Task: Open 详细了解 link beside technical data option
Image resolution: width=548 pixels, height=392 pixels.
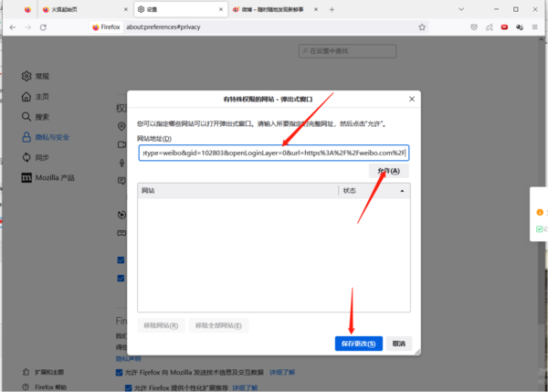Action: (282, 373)
